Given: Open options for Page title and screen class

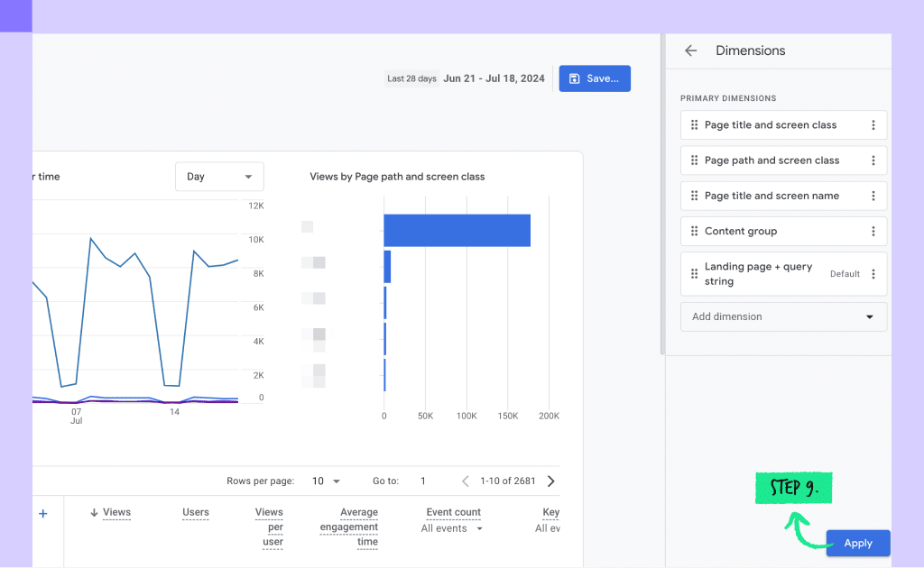Looking at the screenshot, I should [x=873, y=124].
